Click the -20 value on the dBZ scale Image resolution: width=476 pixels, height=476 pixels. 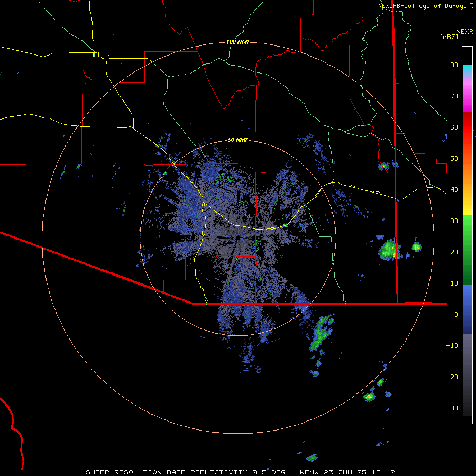click(452, 377)
